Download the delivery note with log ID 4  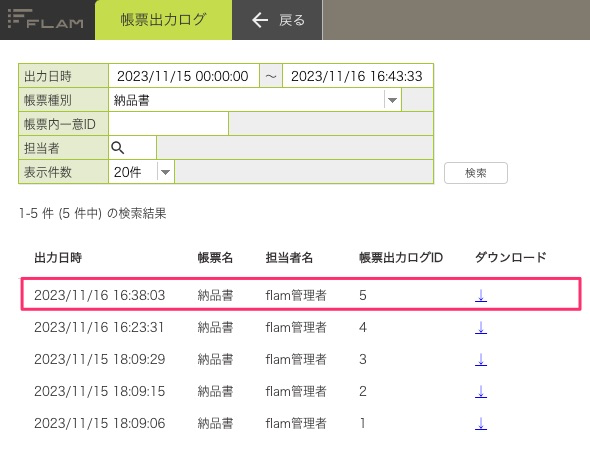[481, 327]
